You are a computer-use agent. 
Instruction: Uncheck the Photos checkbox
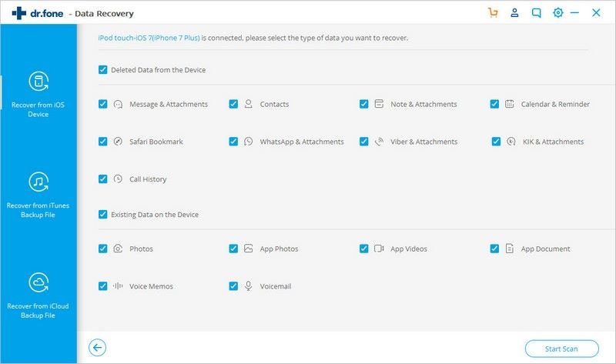102,249
